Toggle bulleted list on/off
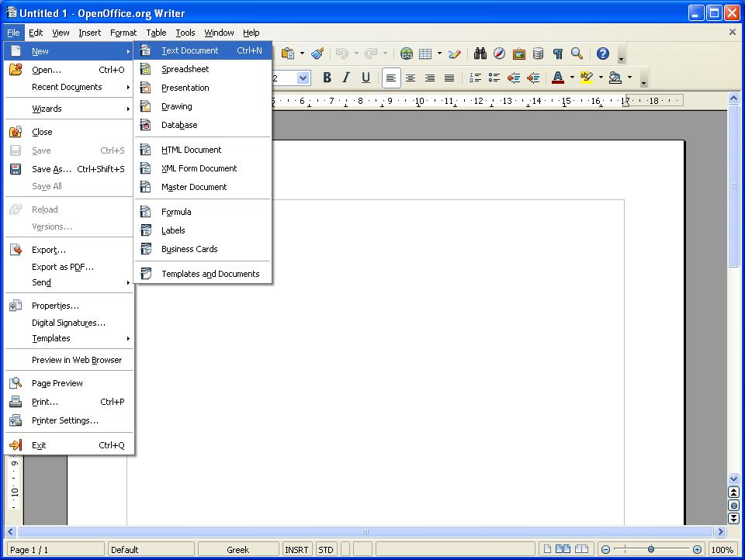The height and width of the screenshot is (560, 745). pyautogui.click(x=494, y=78)
